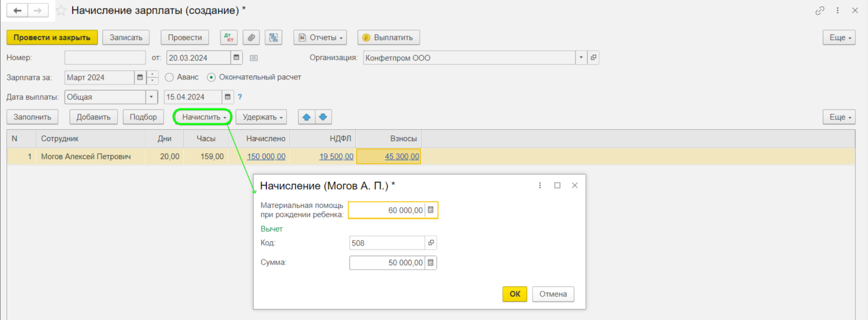Expand the Организация dropdown list
Viewport: 868px width, 320px height.
(581, 57)
